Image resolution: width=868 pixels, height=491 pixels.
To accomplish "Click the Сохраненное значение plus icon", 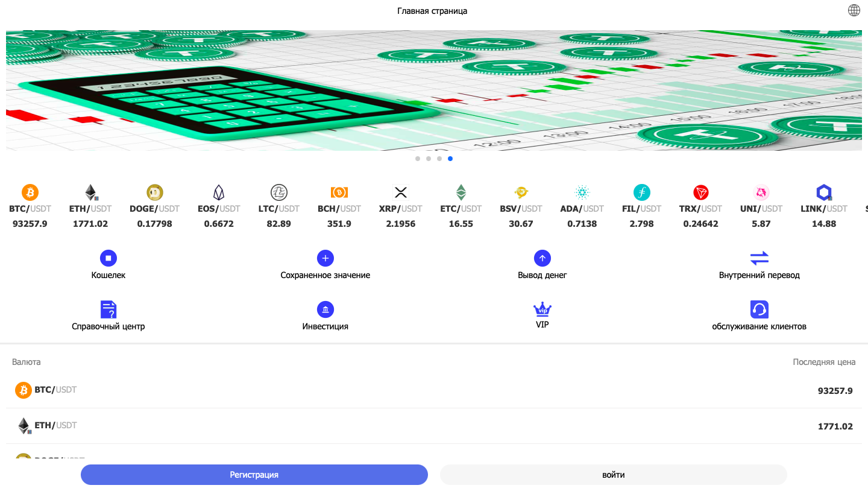I will point(325,258).
